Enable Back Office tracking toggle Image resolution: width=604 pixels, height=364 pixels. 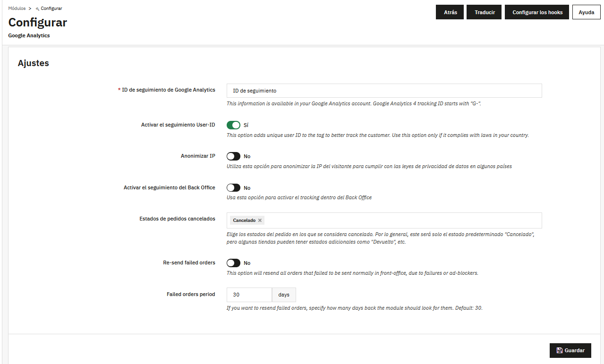click(x=233, y=187)
